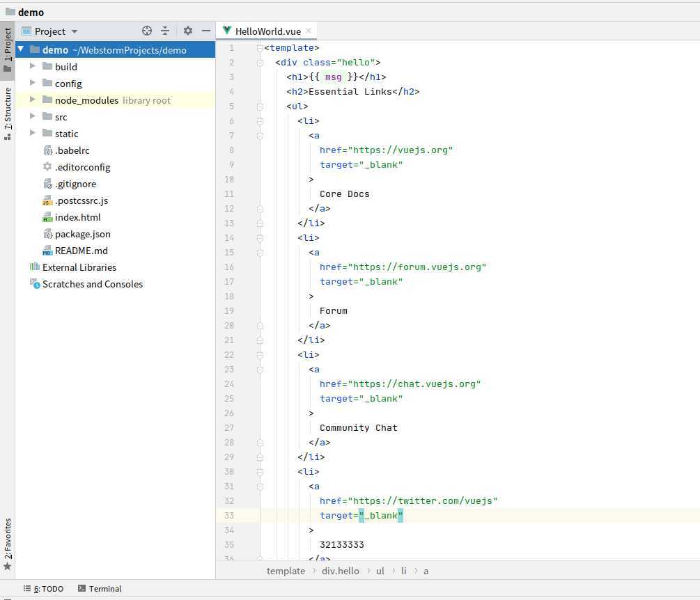Switch to the HelloWorld.vue editor tab
The image size is (700, 600).
267,31
